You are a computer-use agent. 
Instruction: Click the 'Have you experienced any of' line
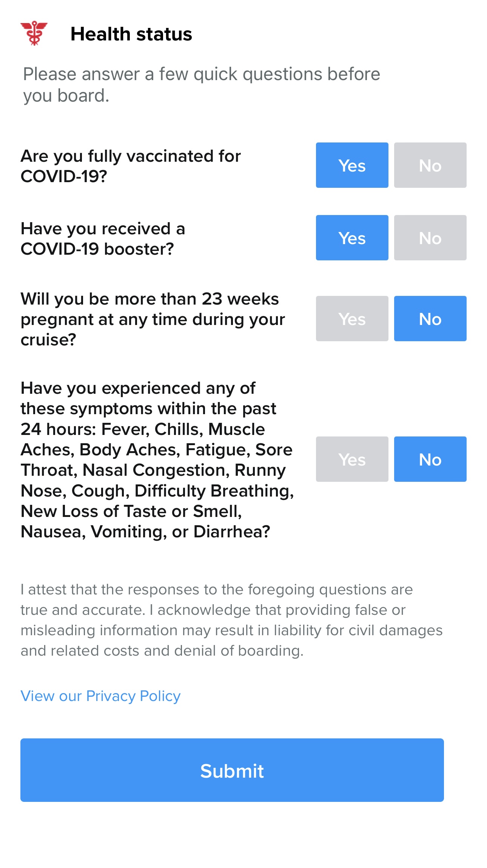click(138, 388)
